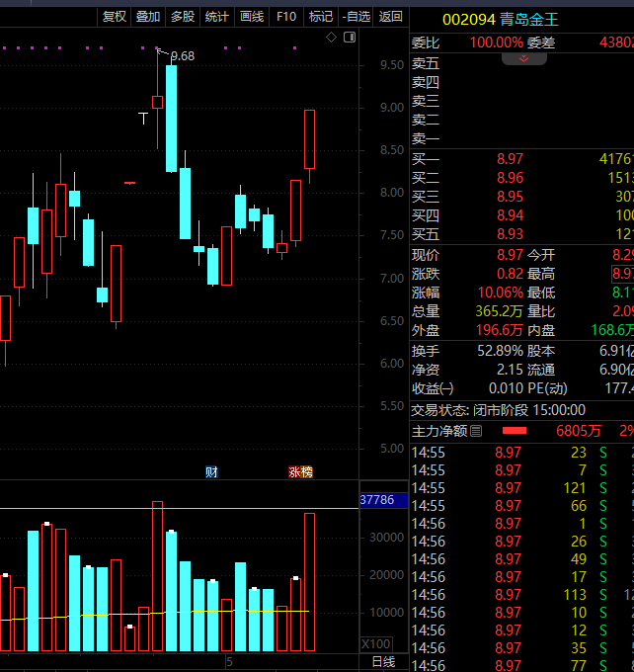This screenshot has height=672, width=634.
Task: Click the 涨榜 marker on chart
Action: pos(300,471)
